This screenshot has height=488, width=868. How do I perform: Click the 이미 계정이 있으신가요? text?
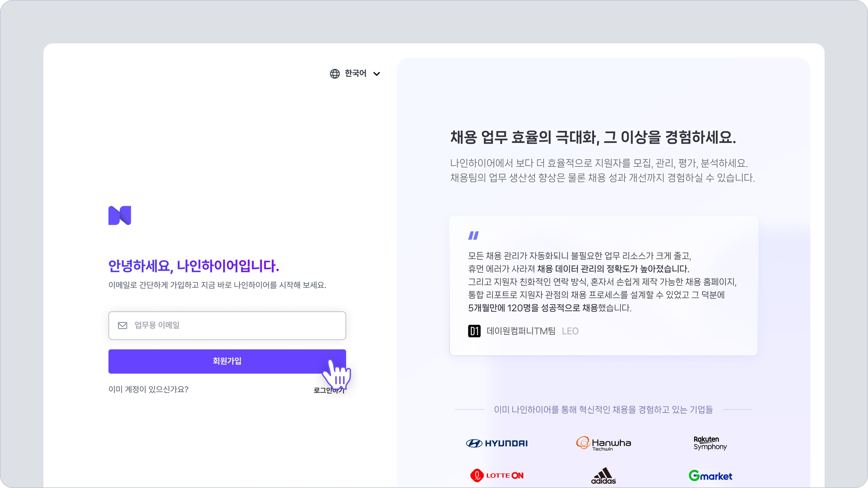coord(148,389)
